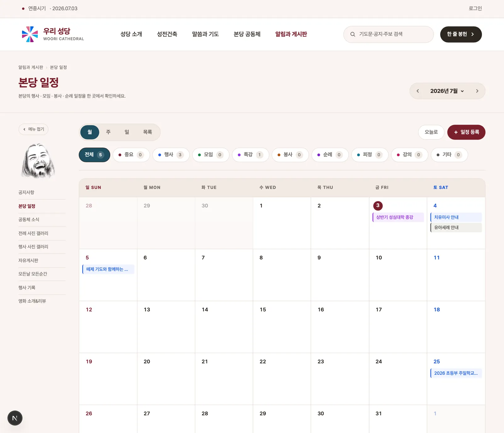
Task: Collapse the sidebar with 메뉴 접기
Action: 33,129
